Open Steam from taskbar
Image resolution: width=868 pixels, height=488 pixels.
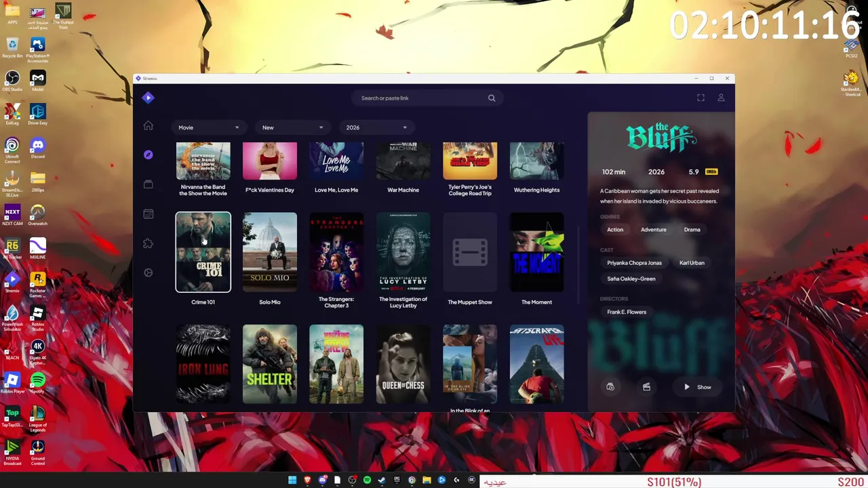click(x=382, y=480)
